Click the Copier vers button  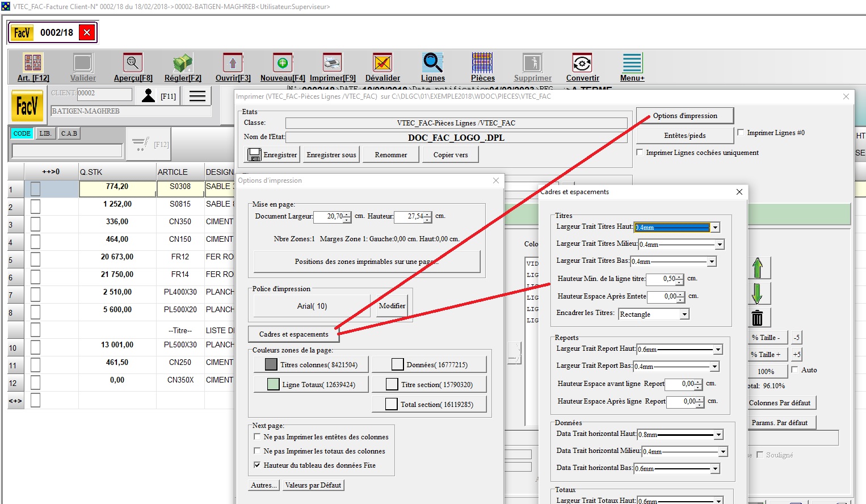pyautogui.click(x=451, y=154)
